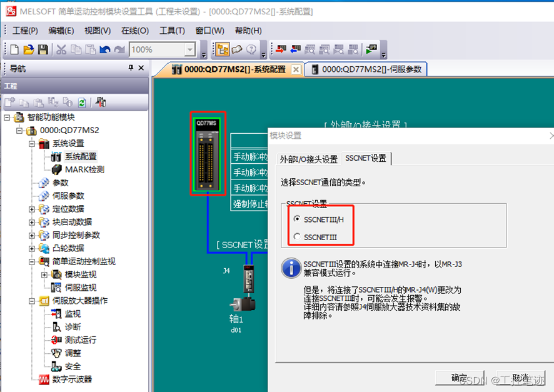This screenshot has width=554, height=392.
Task: Select 诊断 in the tree
Action: click(x=73, y=326)
